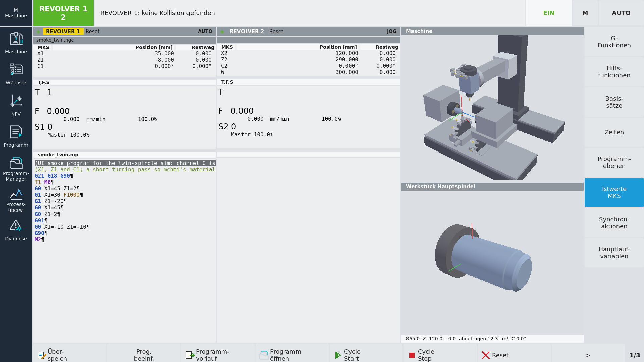
Task: Click the Überspeichern edit icon
Action: [42, 355]
